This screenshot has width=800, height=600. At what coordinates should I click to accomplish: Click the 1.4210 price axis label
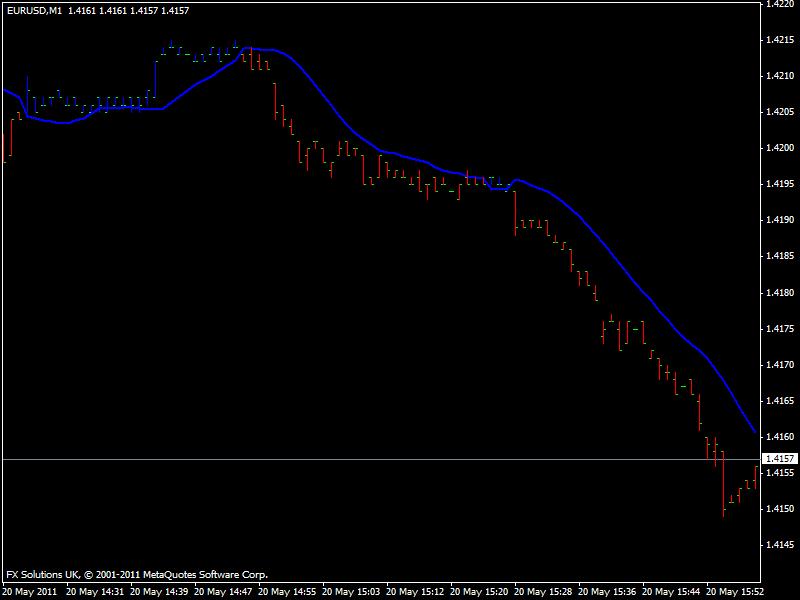pyautogui.click(x=780, y=76)
